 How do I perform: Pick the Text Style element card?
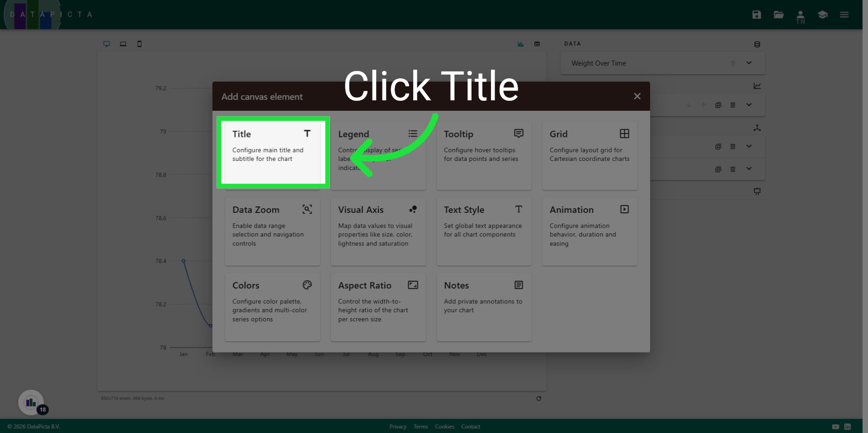(x=484, y=231)
